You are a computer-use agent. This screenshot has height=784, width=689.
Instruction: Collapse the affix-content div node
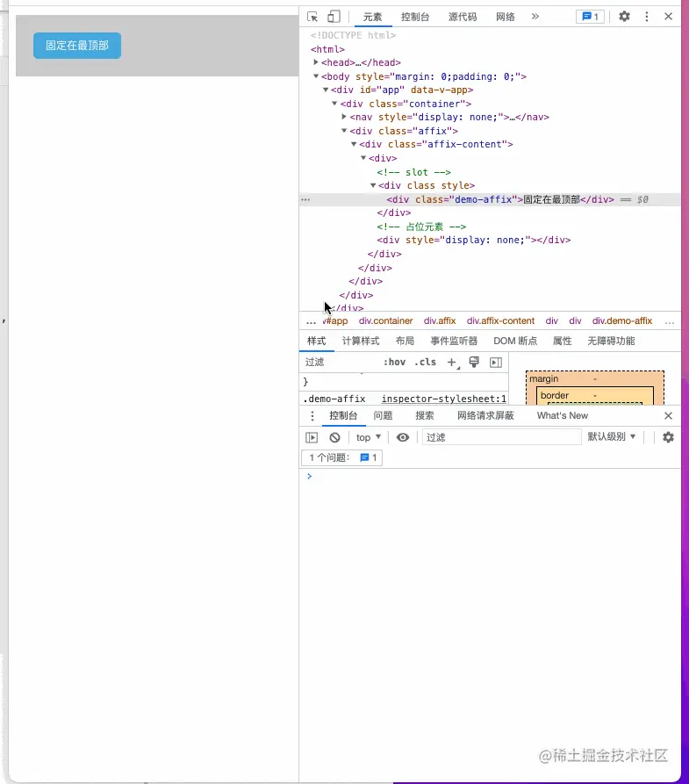(x=354, y=144)
